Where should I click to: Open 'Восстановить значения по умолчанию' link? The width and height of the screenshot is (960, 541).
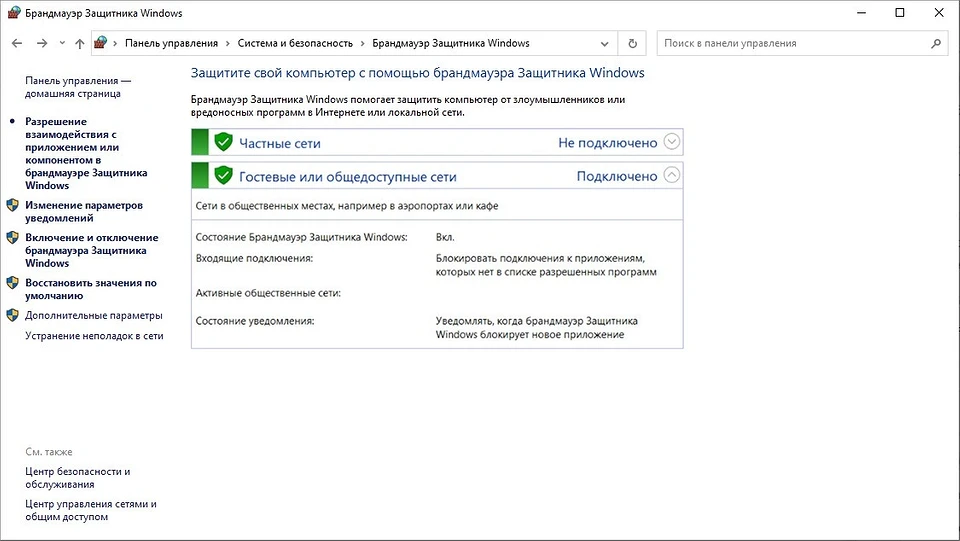tap(91, 289)
